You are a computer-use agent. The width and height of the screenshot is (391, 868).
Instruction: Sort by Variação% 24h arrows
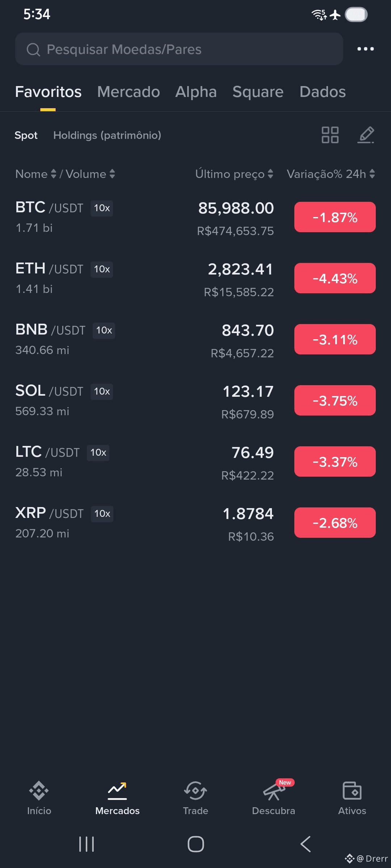pos(372,174)
